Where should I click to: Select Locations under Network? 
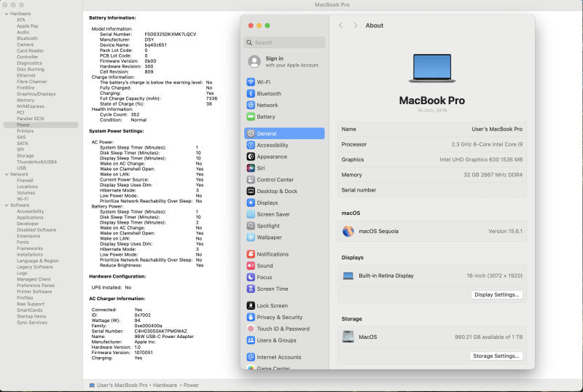(27, 187)
